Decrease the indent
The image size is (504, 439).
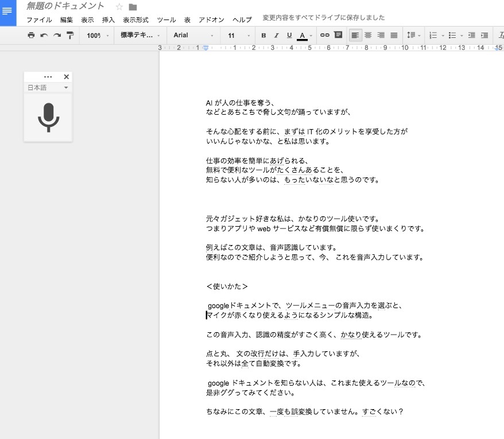[x=471, y=36]
